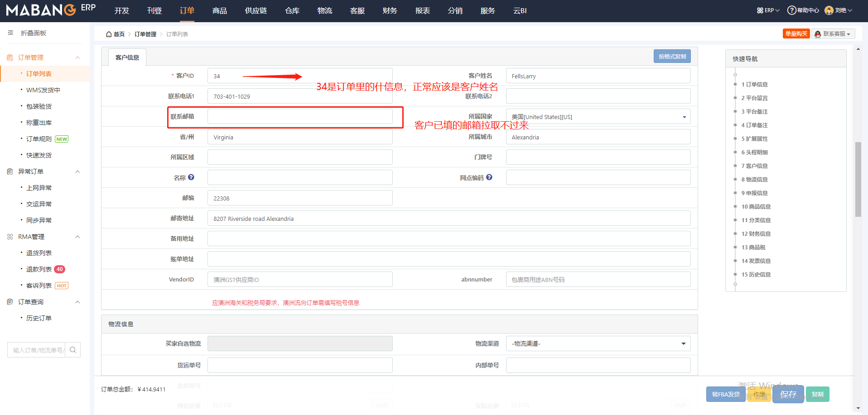Open the 财务 top menu

click(390, 10)
